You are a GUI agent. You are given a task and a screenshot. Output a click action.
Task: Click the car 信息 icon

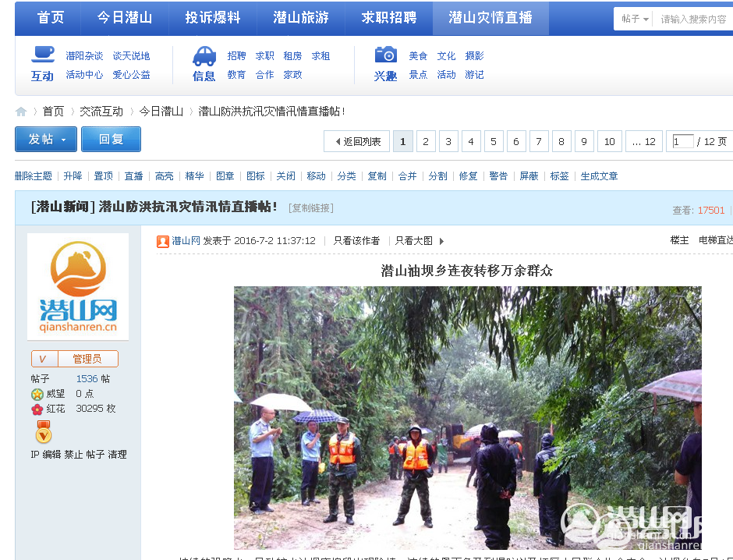[x=204, y=55]
